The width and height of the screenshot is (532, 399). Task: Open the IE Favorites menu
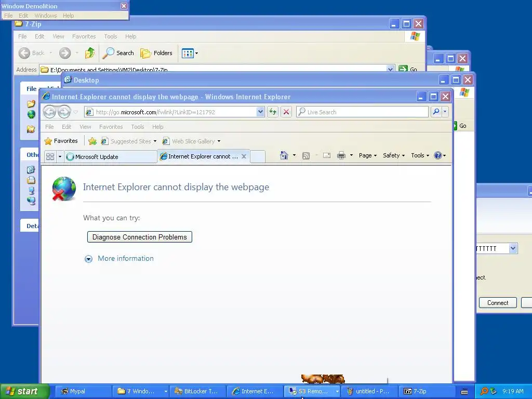pos(111,127)
